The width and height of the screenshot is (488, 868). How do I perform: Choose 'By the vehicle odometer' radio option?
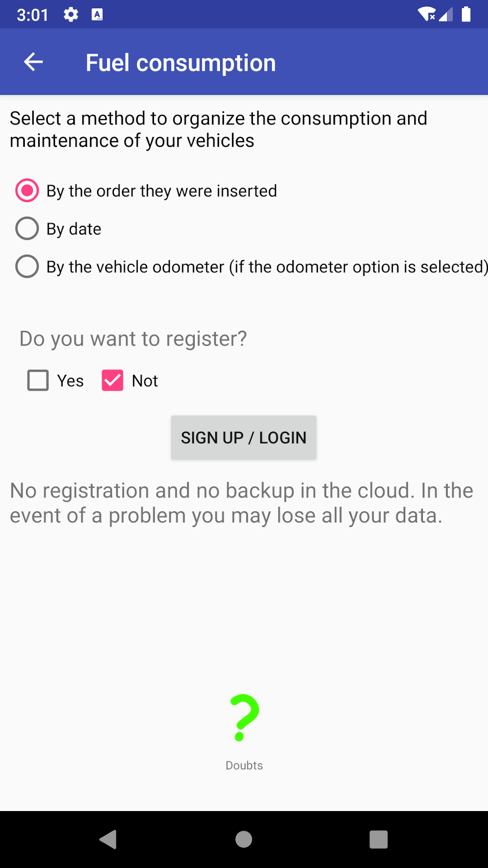27,267
